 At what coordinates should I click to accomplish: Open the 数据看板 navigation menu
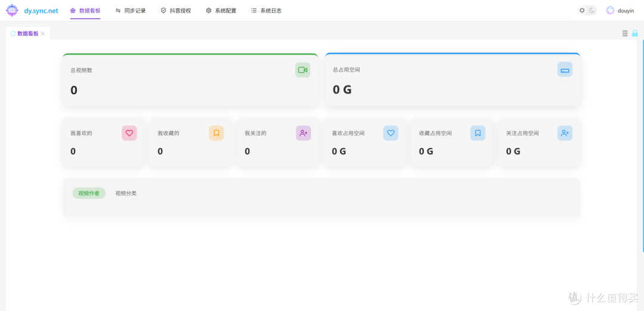pos(85,11)
